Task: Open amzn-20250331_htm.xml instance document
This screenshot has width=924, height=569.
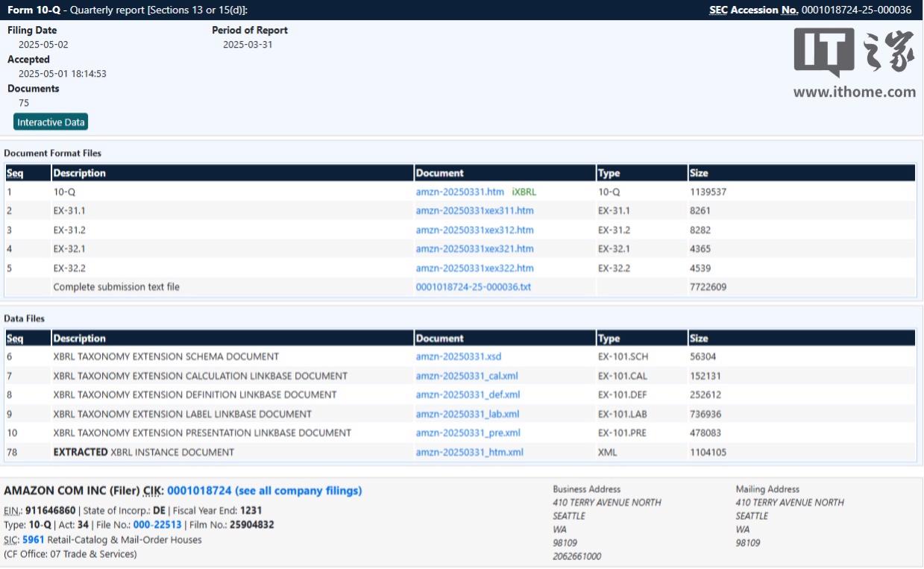Action: (x=469, y=453)
